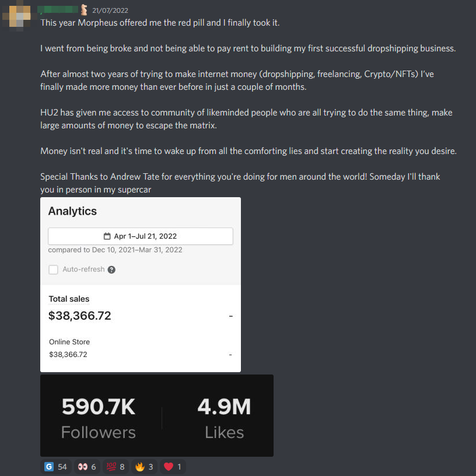Open the pixelated user avatar

tap(17, 16)
